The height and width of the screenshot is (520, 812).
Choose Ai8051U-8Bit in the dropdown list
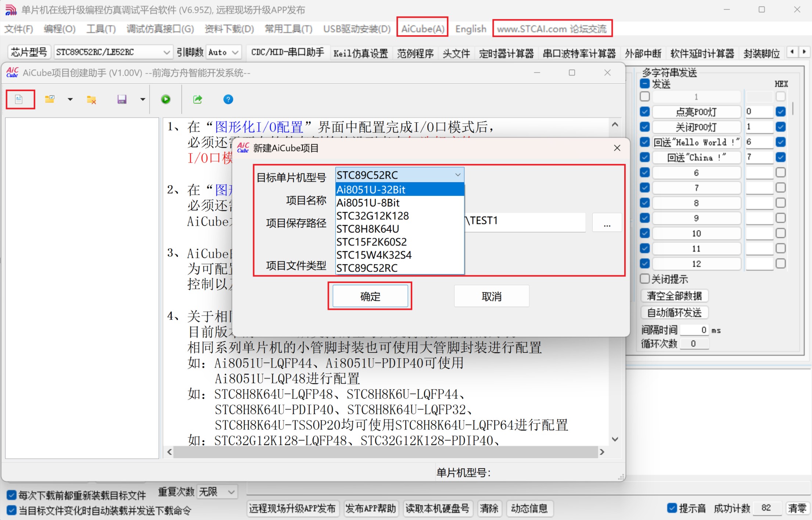click(400, 203)
